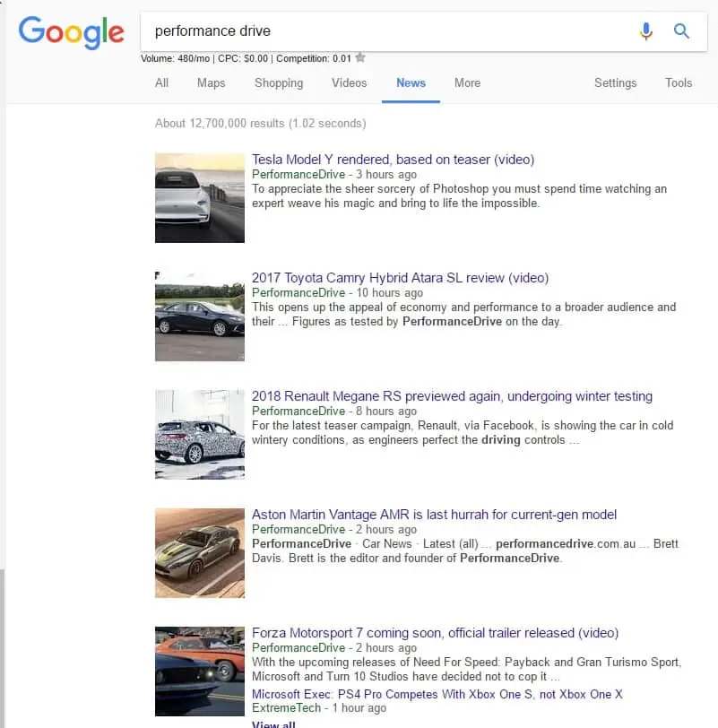Click the Aston Martin snippet mentioning Brett Davis
The height and width of the screenshot is (728, 718).
click(465, 550)
